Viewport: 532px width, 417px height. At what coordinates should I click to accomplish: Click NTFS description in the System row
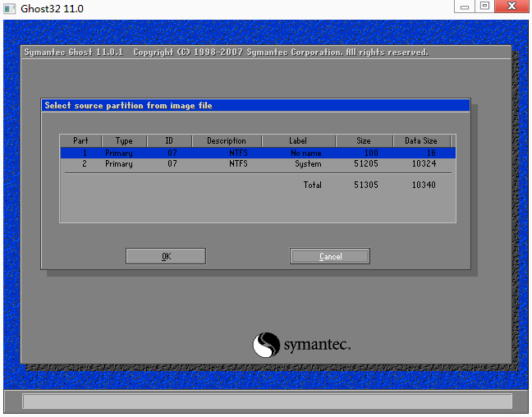[238, 164]
